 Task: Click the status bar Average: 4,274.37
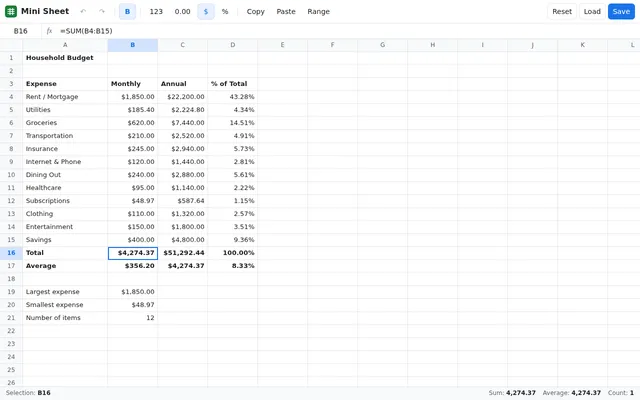click(571, 393)
